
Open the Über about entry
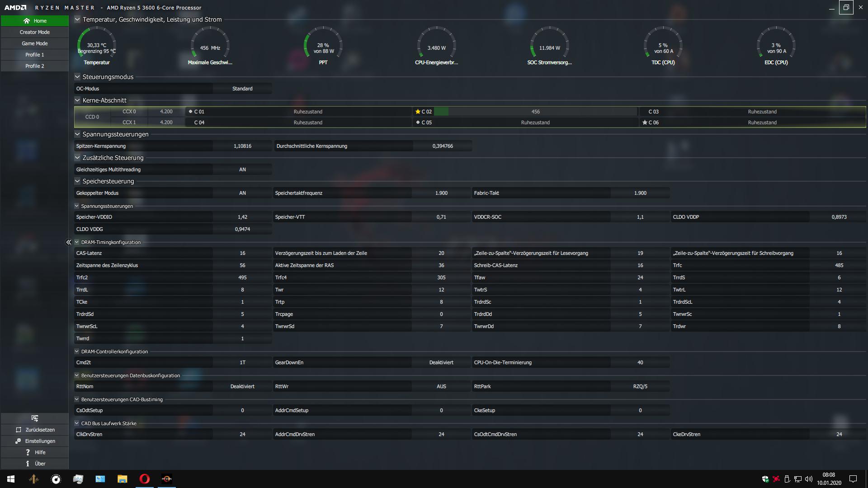tap(35, 464)
